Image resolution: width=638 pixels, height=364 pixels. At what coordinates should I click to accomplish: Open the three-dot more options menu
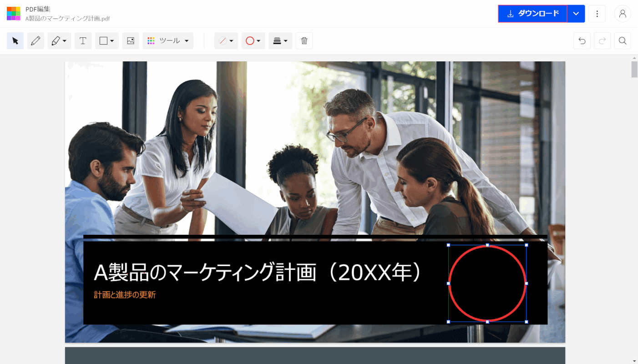597,14
